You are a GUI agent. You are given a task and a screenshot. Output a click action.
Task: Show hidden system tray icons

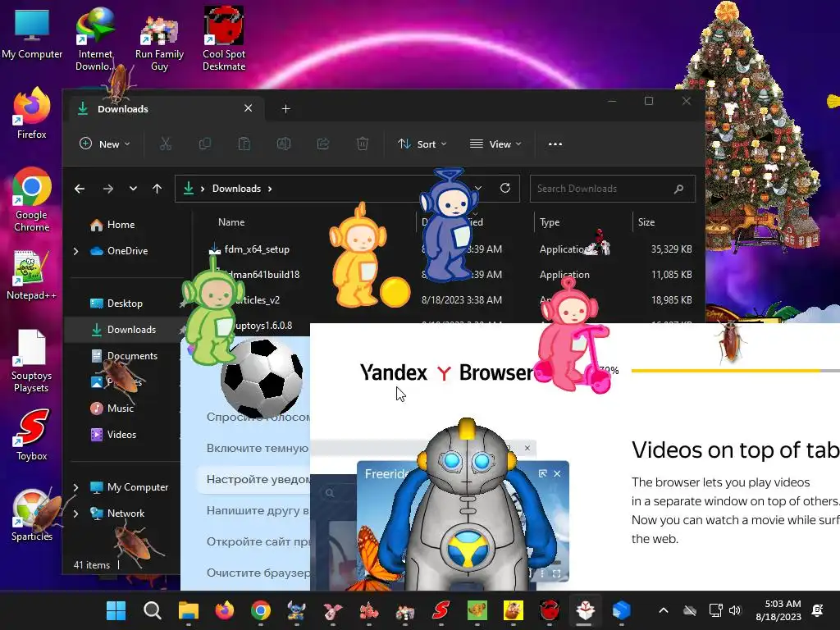[x=663, y=610]
